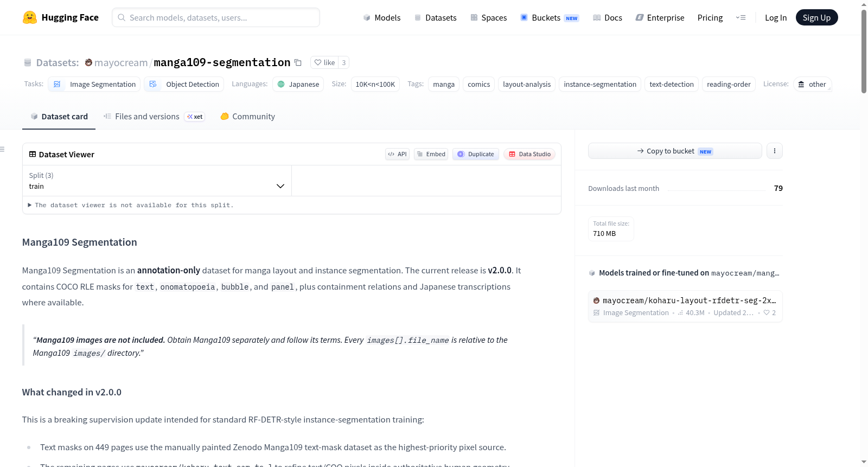Click the page vertical scrollbar

[x=864, y=52]
